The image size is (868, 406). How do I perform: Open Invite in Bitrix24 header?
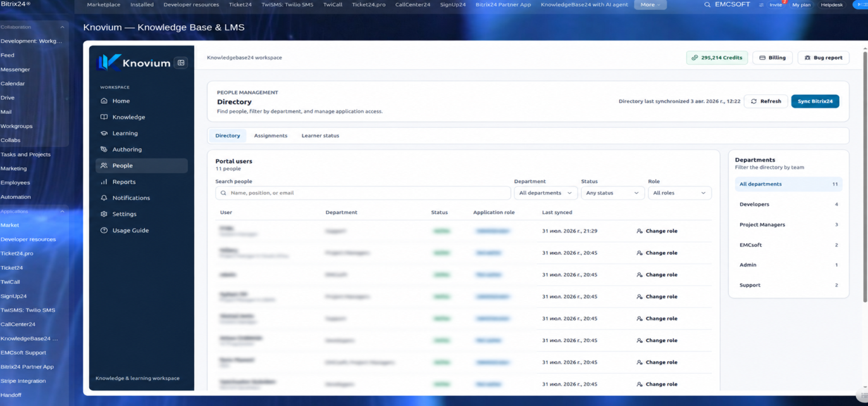click(x=776, y=4)
